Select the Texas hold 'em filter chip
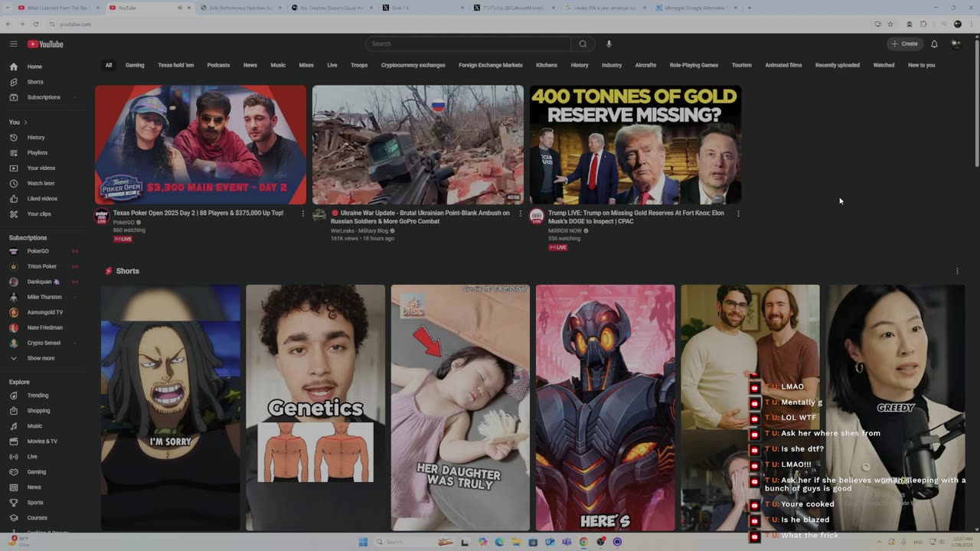 tap(176, 65)
